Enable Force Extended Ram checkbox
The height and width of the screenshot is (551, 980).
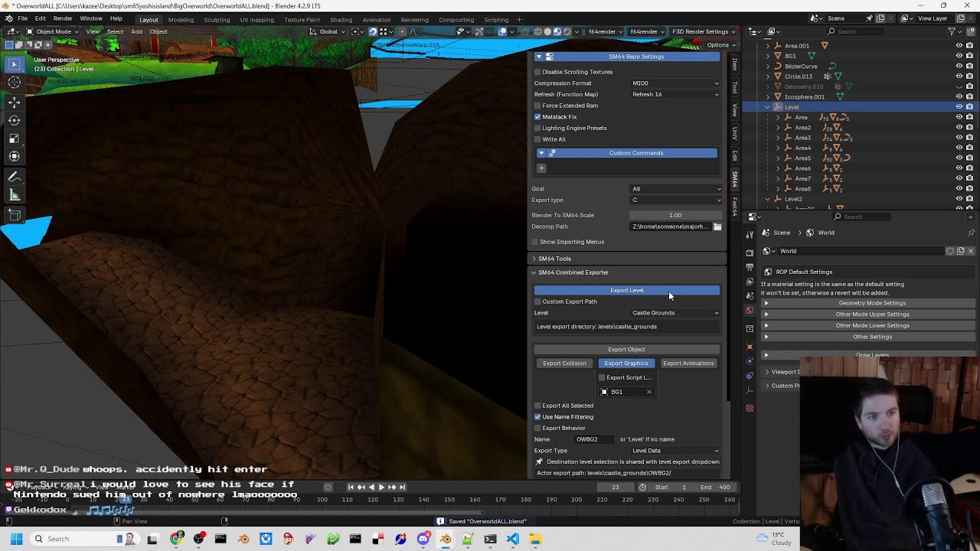(537, 106)
